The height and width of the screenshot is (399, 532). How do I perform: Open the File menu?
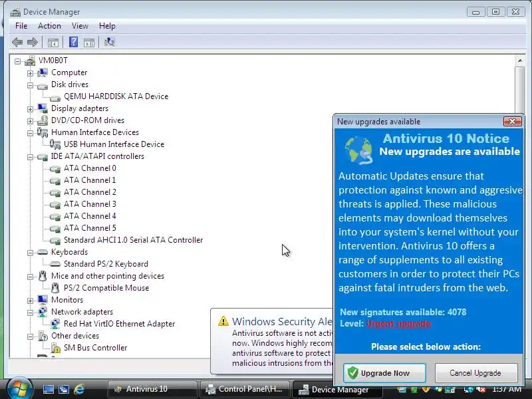pyautogui.click(x=21, y=26)
